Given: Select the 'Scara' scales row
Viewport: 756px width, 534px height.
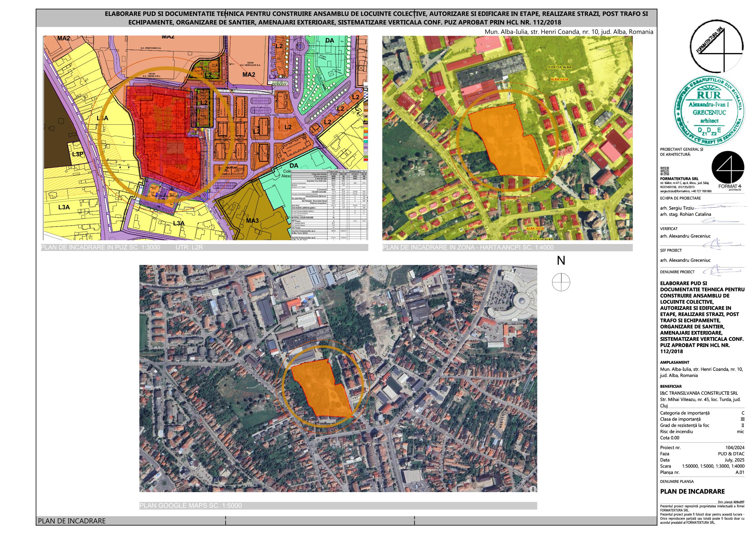Looking at the screenshot, I should point(702,466).
